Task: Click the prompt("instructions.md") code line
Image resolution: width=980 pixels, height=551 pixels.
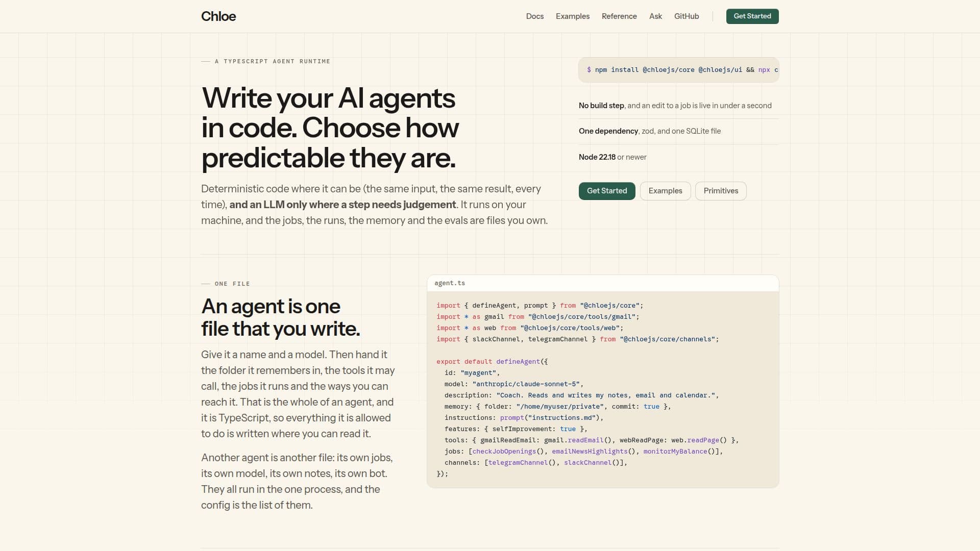Action: pyautogui.click(x=524, y=418)
